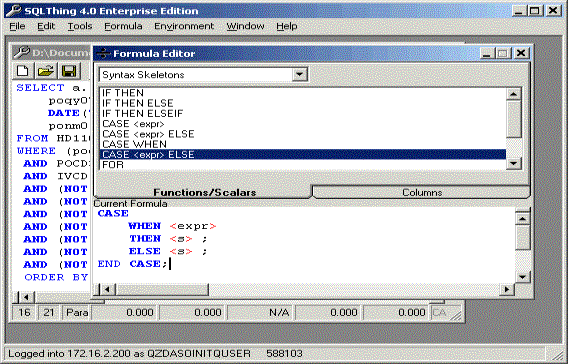Open the Window menu
The height and width of the screenshot is (364, 568).
point(245,26)
